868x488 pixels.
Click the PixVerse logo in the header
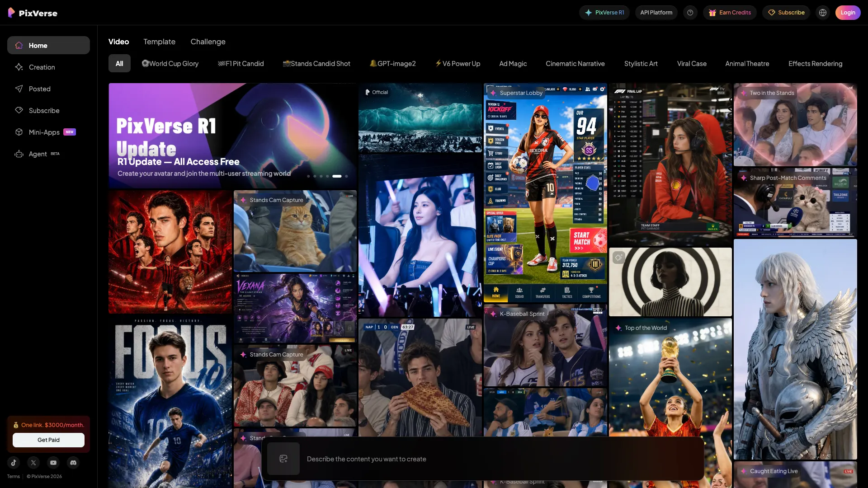(33, 13)
